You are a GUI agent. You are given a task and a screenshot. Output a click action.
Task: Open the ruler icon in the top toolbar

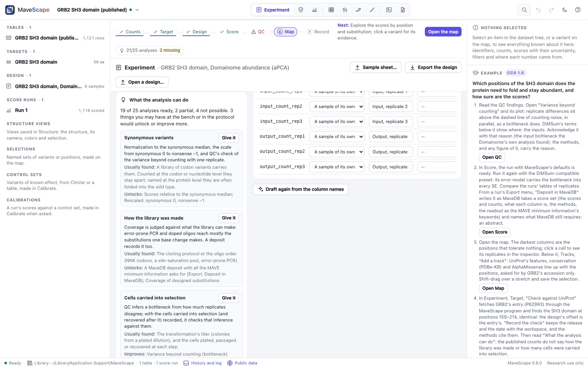coord(372,10)
